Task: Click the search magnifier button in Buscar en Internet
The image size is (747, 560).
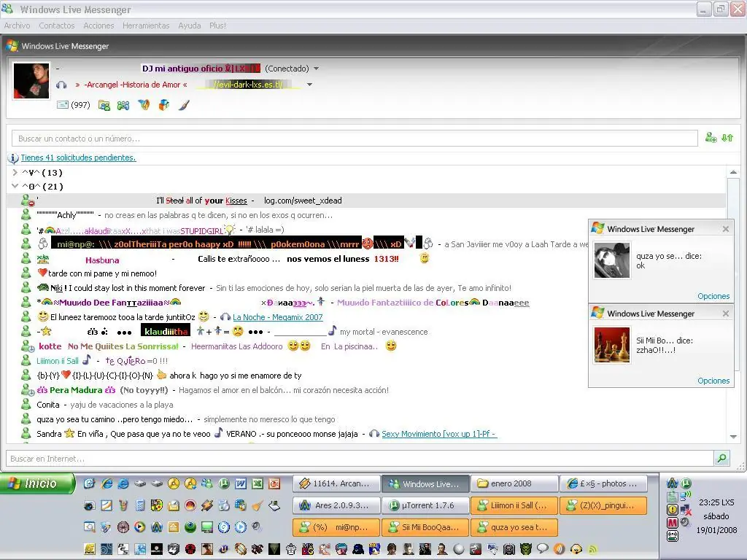Action: 721,459
